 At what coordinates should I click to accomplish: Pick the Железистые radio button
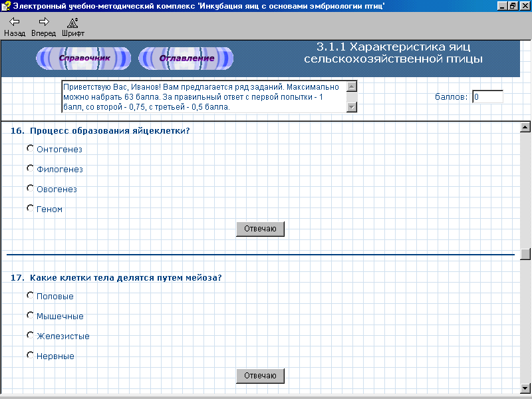(30, 335)
